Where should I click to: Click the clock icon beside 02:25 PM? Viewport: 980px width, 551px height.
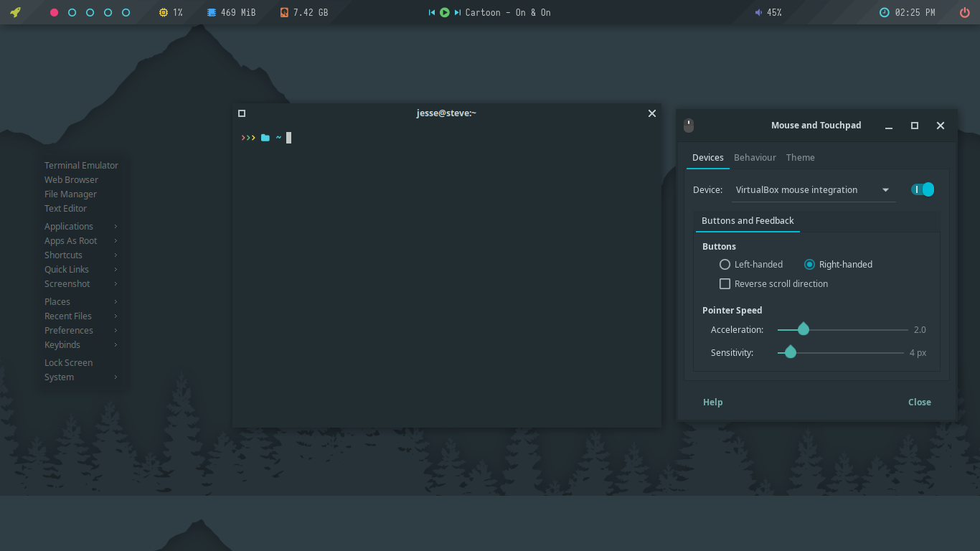pyautogui.click(x=885, y=13)
